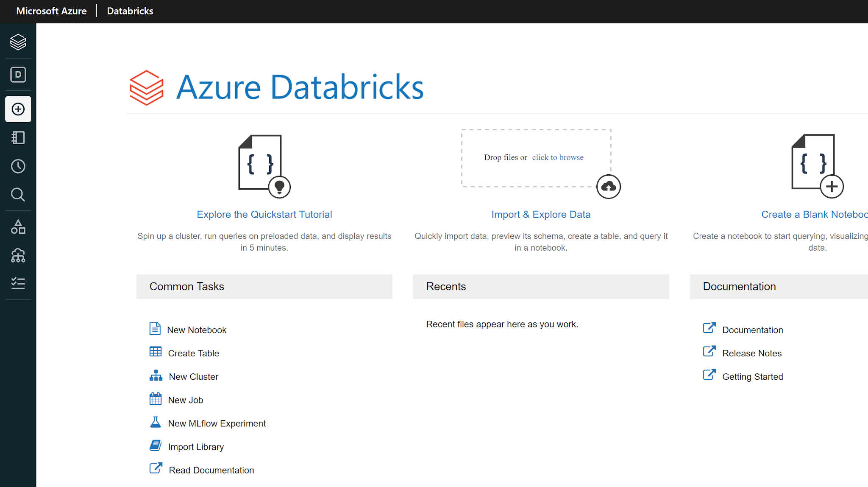Select New Job under Common Tasks
868x487 pixels.
pos(186,400)
